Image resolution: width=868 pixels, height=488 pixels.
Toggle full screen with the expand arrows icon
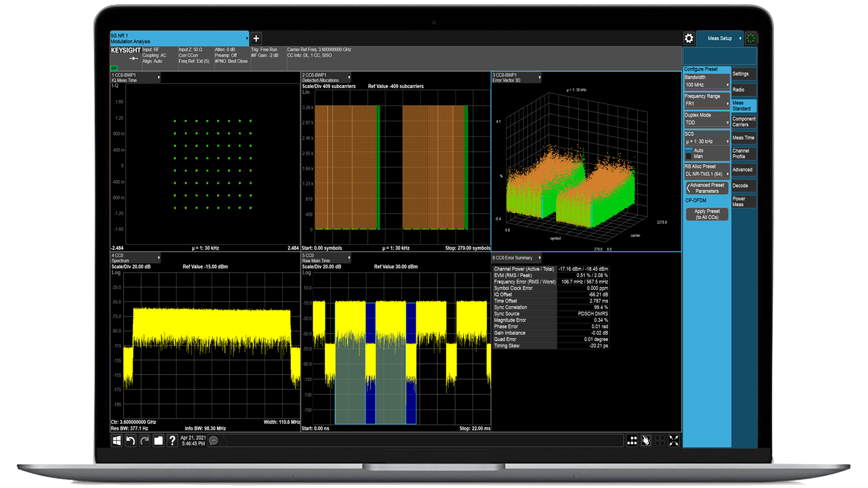click(674, 441)
